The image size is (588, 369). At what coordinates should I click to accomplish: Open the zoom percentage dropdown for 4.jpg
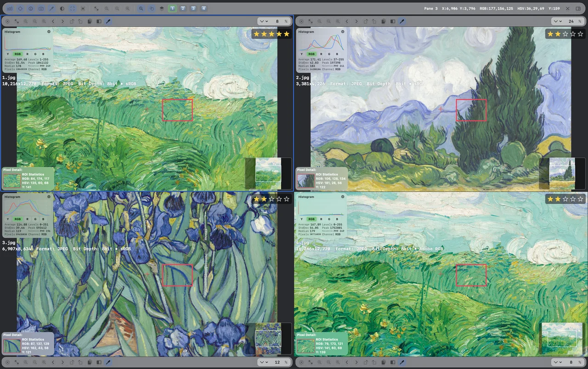[x=557, y=362]
